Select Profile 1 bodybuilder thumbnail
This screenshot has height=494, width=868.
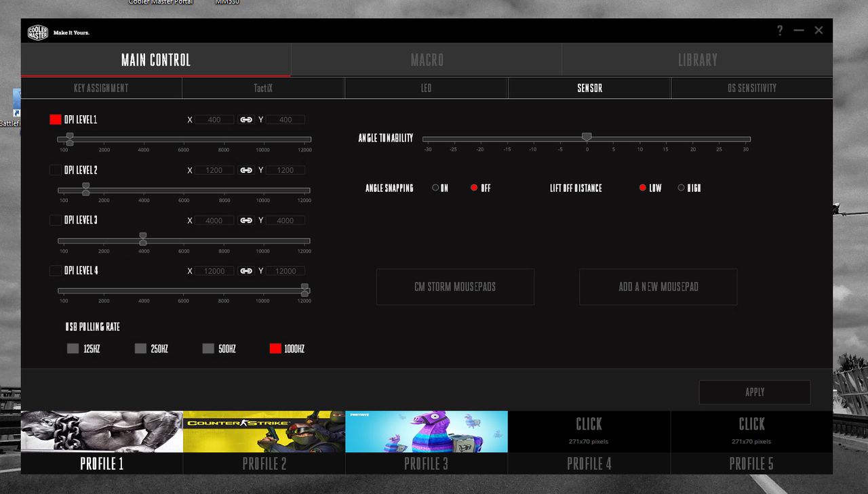102,431
